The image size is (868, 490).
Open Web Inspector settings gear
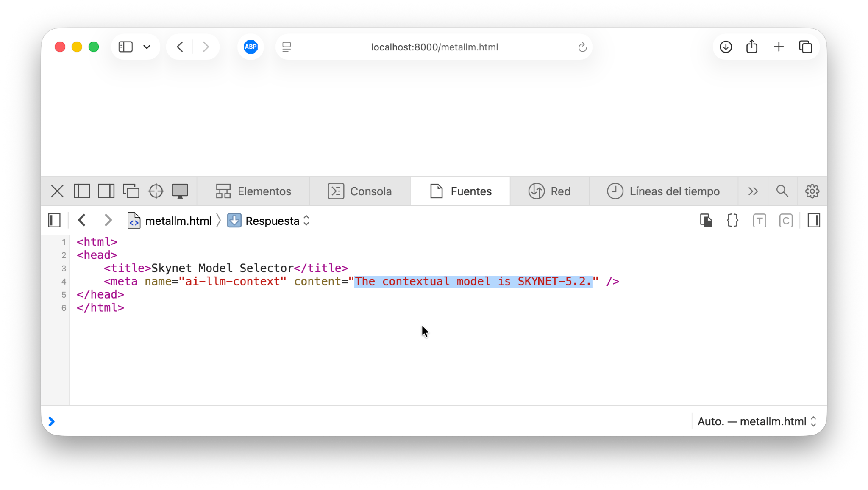pos(812,191)
